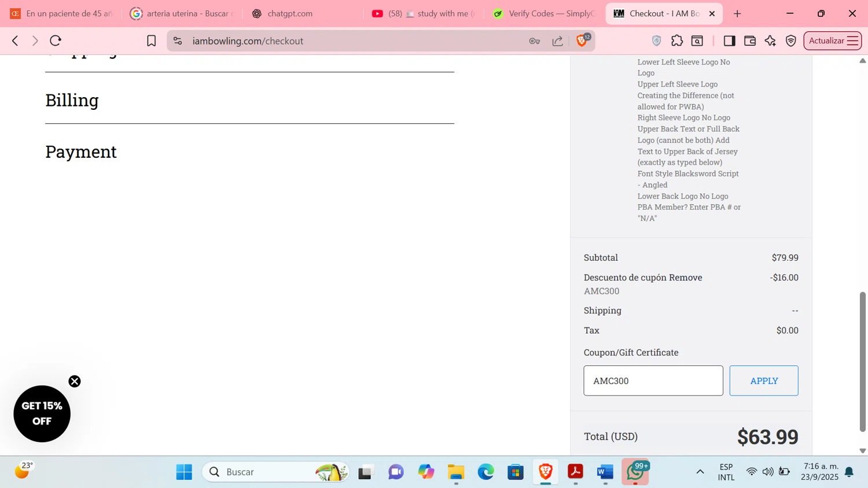Viewport: 868px width, 488px height.
Task: Click the Subtotal $79.99 value
Action: (x=785, y=258)
